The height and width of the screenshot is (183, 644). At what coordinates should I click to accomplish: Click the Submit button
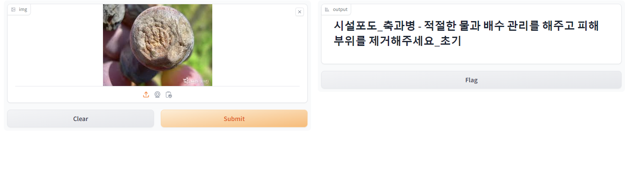pos(234,118)
